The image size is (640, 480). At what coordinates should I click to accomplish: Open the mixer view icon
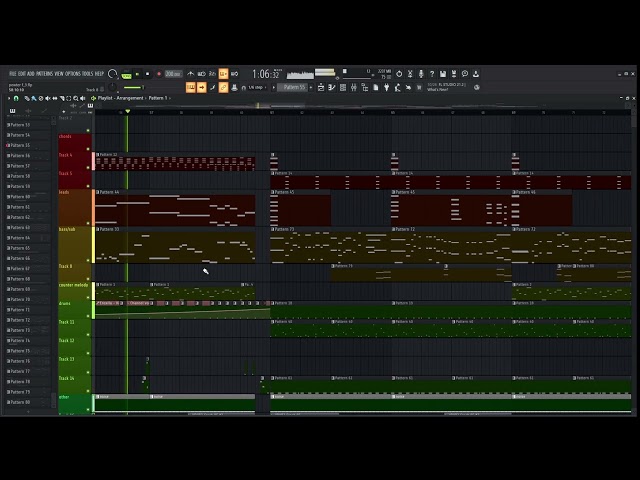click(354, 87)
